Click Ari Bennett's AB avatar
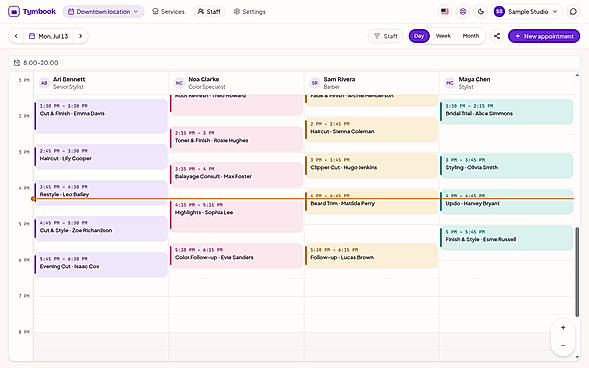This screenshot has height=368, width=589. [x=44, y=83]
